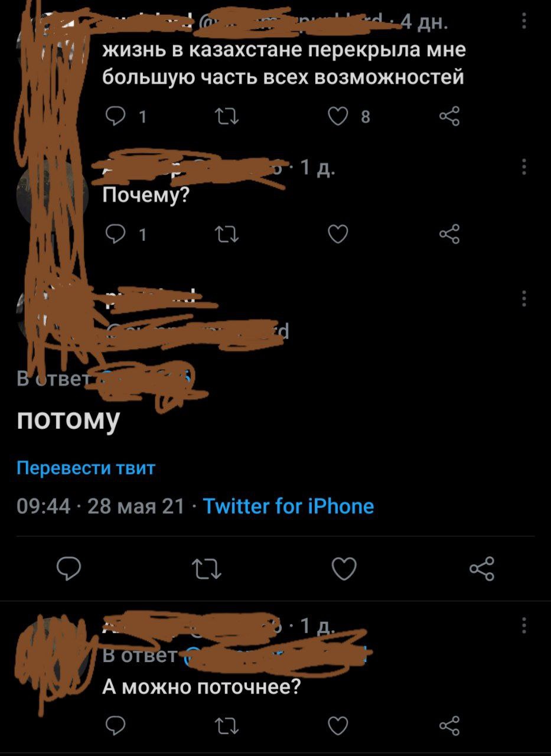551x756 pixels.
Task: Like the 'А можно поточнее?' reply
Action: coord(338,726)
